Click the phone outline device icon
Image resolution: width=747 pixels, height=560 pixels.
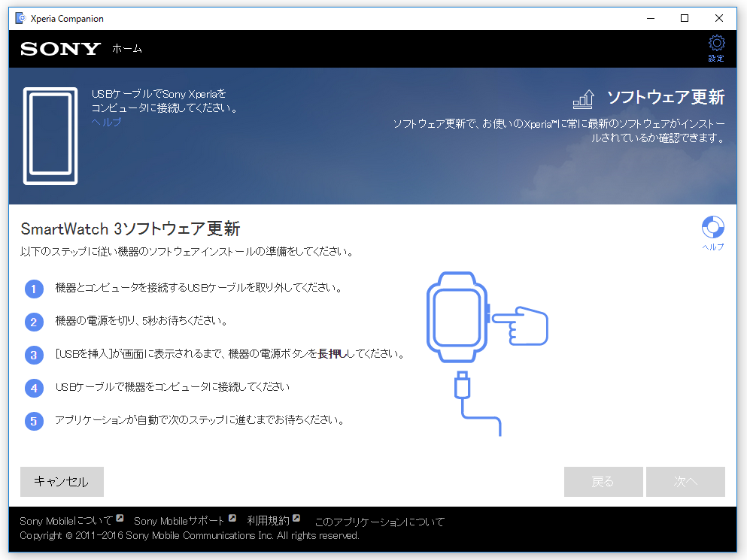point(50,136)
